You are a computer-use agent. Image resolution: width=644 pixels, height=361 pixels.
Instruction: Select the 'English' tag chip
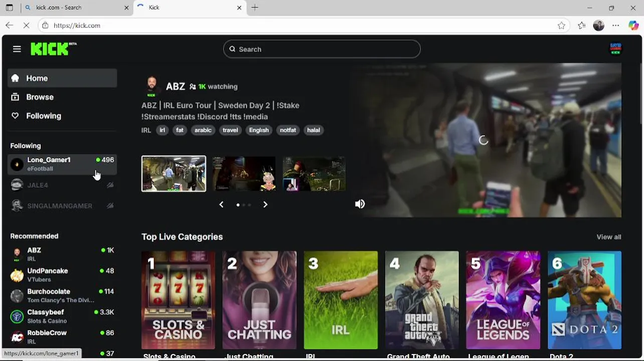point(259,130)
